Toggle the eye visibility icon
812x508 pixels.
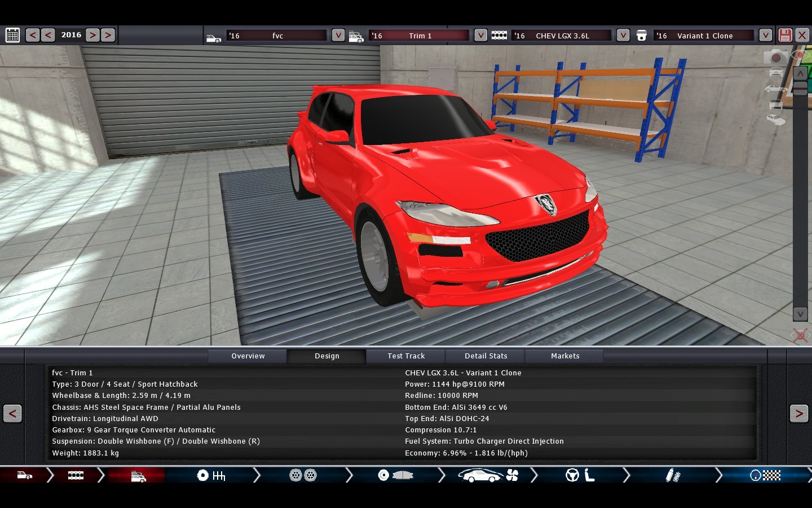[x=801, y=55]
